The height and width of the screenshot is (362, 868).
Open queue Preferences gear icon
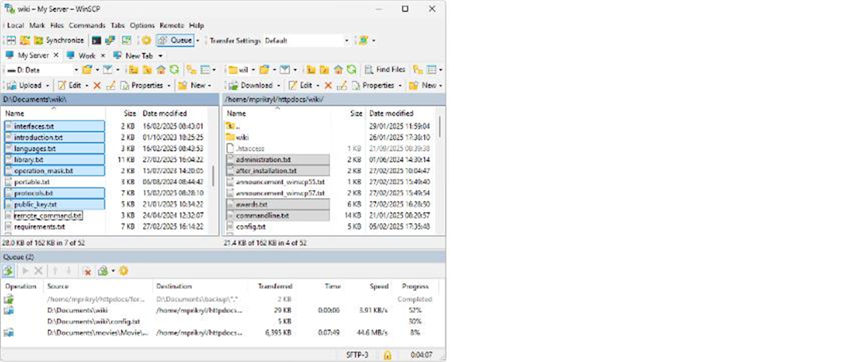pyautogui.click(x=123, y=271)
